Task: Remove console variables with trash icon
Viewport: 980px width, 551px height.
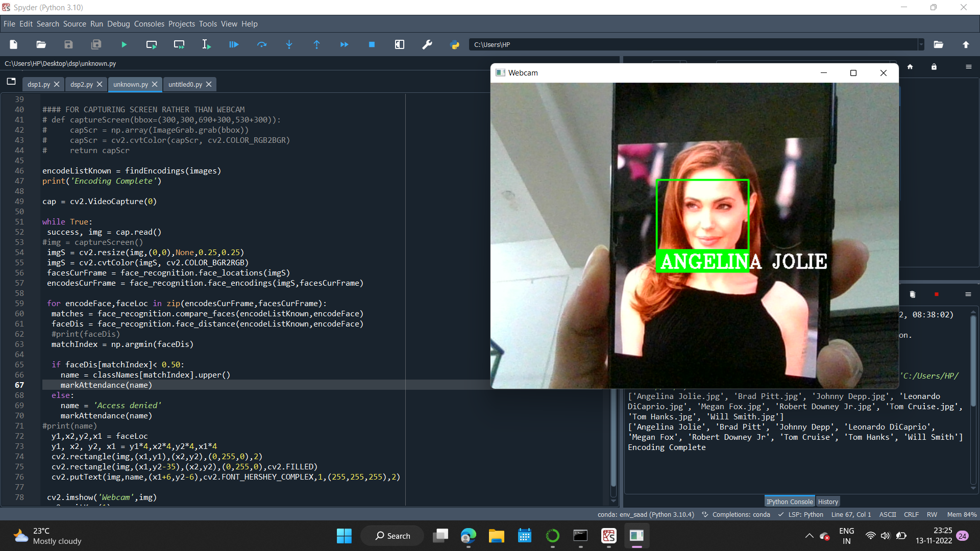Action: pyautogui.click(x=913, y=294)
